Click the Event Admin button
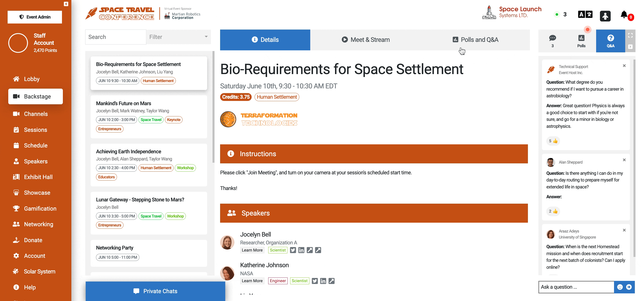This screenshot has width=644, height=301. coord(35,17)
